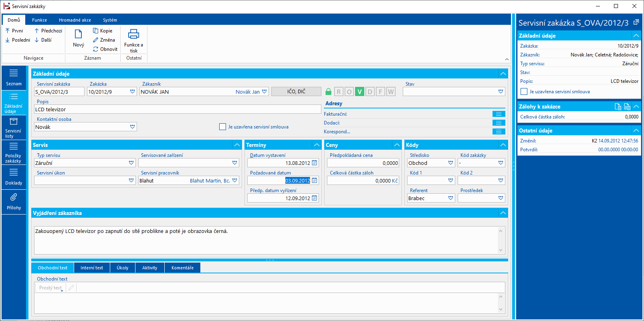Toggle the R status flag
644x321 pixels.
339,92
